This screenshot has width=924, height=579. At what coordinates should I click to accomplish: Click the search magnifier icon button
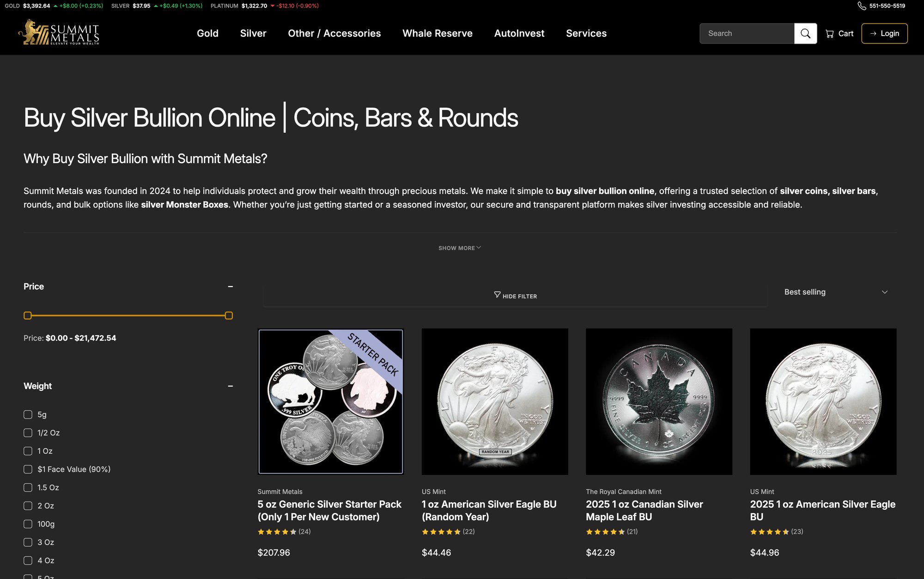point(805,33)
